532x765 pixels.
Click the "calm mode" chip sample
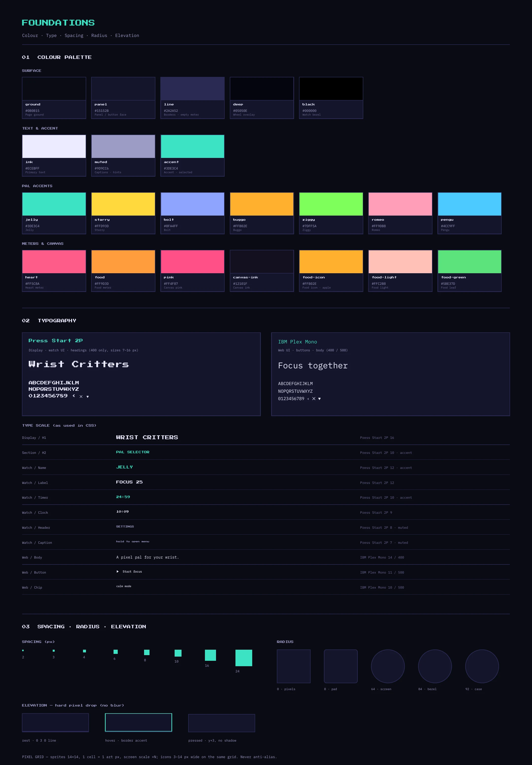[124, 586]
